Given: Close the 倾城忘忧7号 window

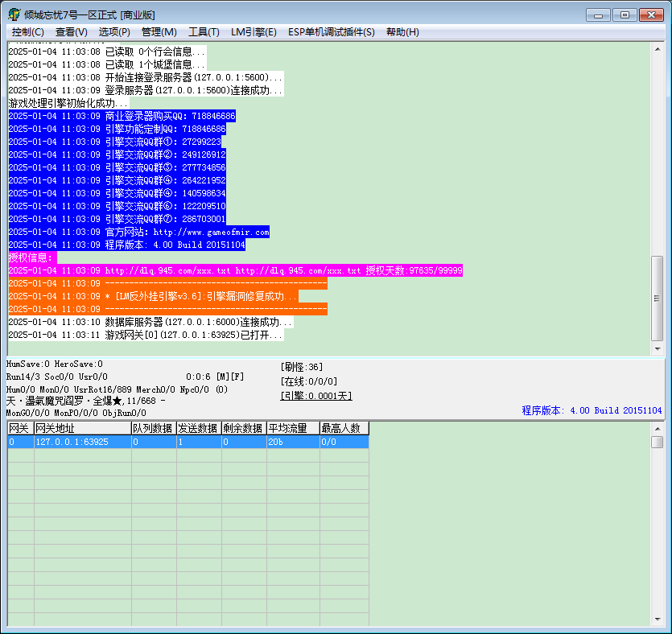Looking at the screenshot, I should [651, 15].
